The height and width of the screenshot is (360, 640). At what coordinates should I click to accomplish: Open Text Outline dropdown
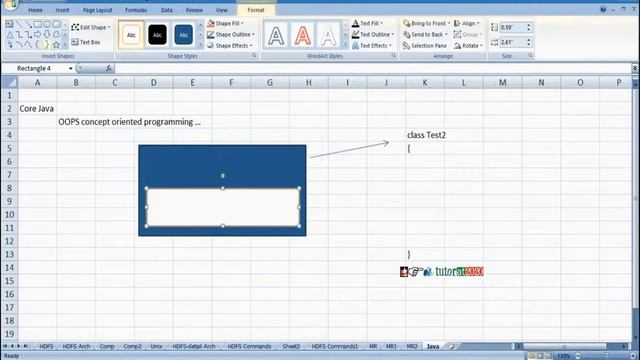tap(373, 34)
